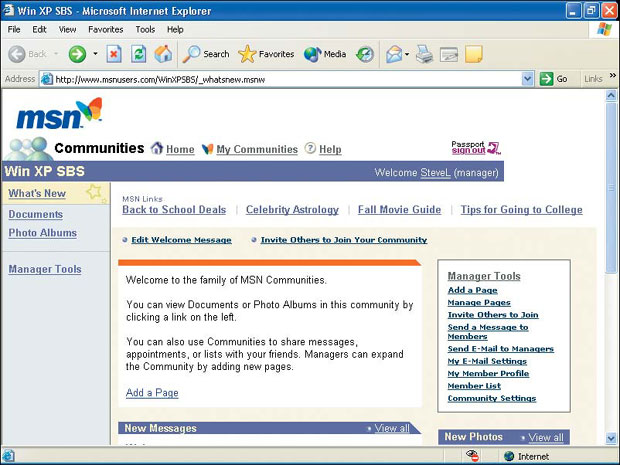The height and width of the screenshot is (465, 620).
Task: Click the Stop loading toolbar icon
Action: point(114,54)
